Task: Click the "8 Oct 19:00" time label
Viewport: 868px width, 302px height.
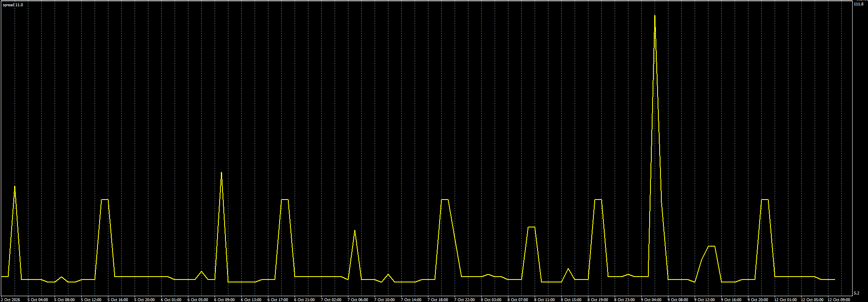Action: pos(598,300)
